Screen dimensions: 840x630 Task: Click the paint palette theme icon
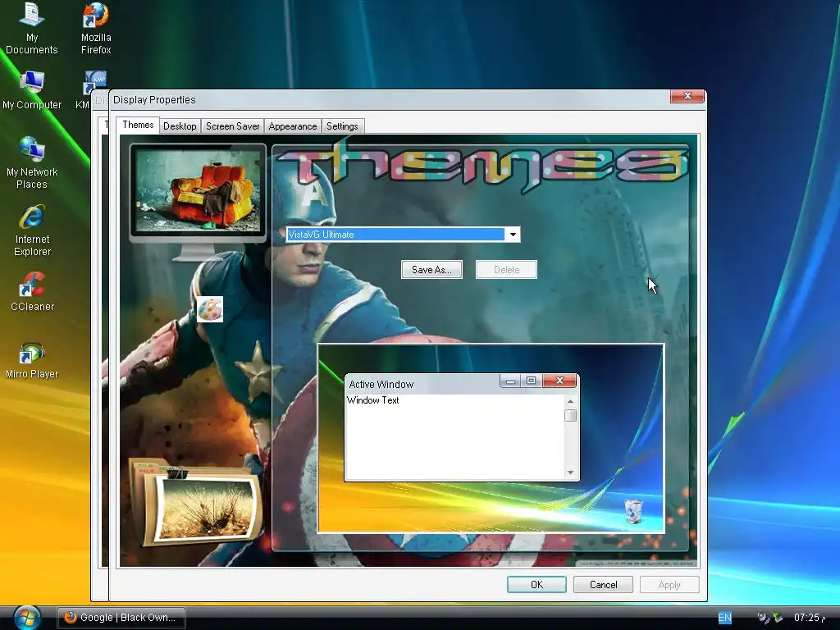pyautogui.click(x=209, y=309)
